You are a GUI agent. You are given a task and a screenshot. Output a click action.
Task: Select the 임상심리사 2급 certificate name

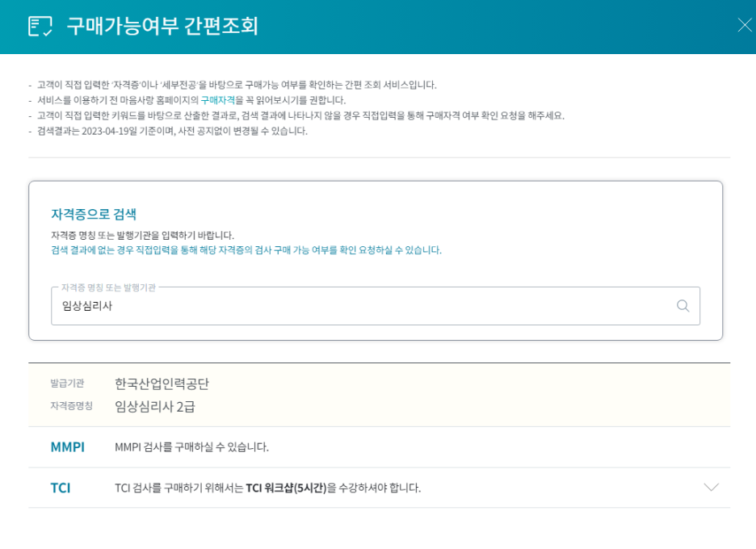click(x=155, y=406)
